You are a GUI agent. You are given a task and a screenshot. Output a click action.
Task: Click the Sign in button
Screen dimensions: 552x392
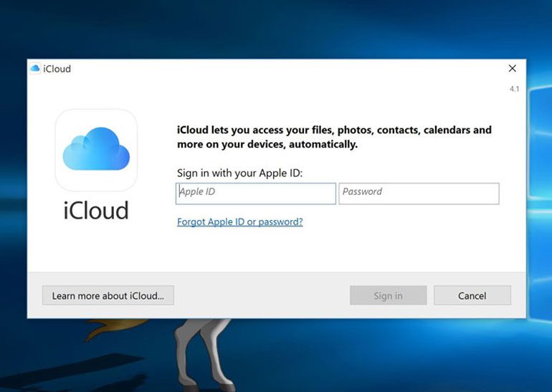pos(389,295)
